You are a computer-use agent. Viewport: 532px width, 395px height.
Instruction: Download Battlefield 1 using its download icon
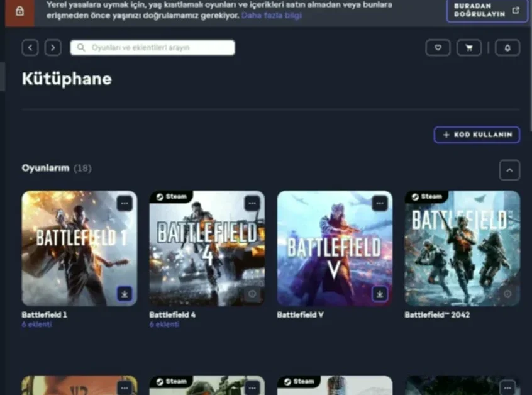pos(125,294)
